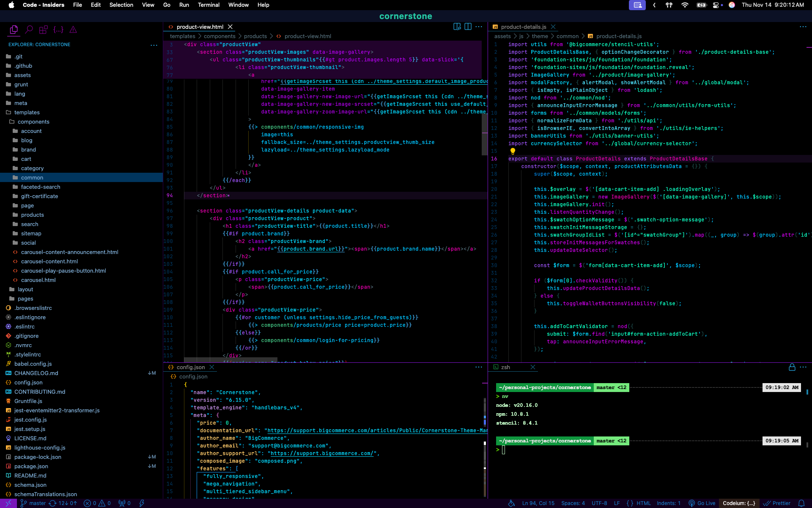
Task: Click the master git branch button
Action: (33, 503)
